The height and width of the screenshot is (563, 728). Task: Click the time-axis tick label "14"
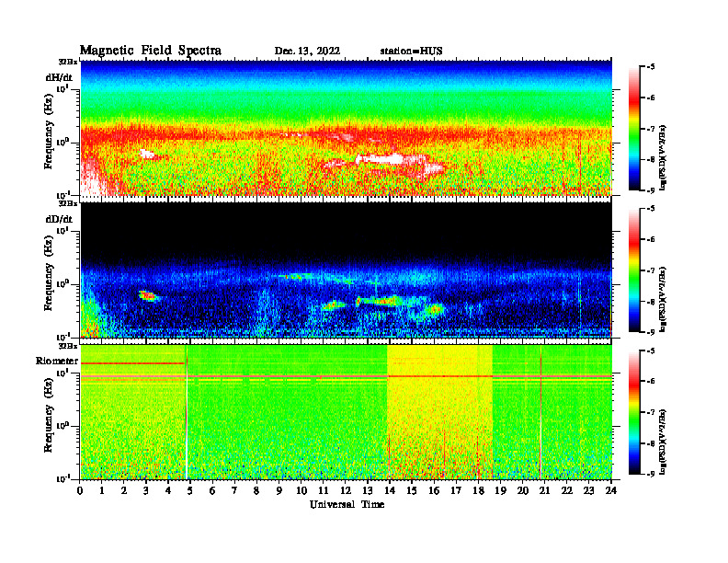391,491
